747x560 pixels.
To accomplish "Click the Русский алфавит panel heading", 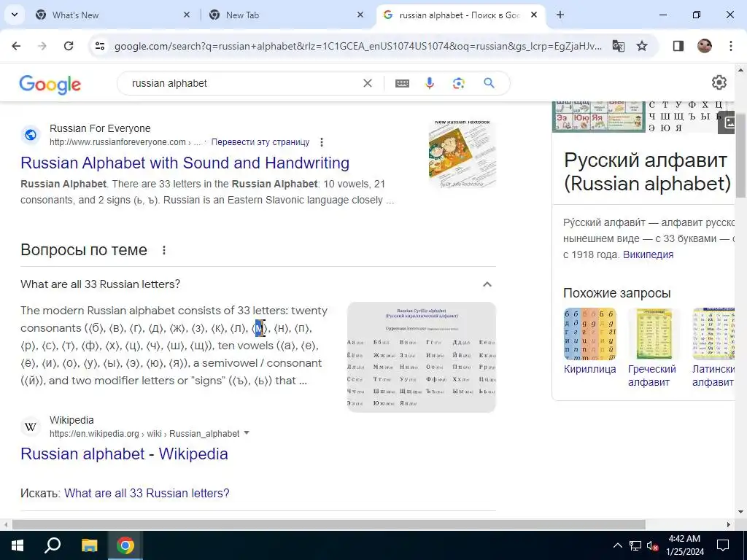I will tap(648, 172).
